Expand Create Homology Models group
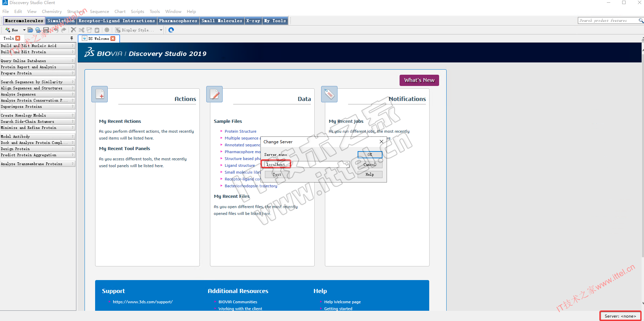 click(x=38, y=115)
